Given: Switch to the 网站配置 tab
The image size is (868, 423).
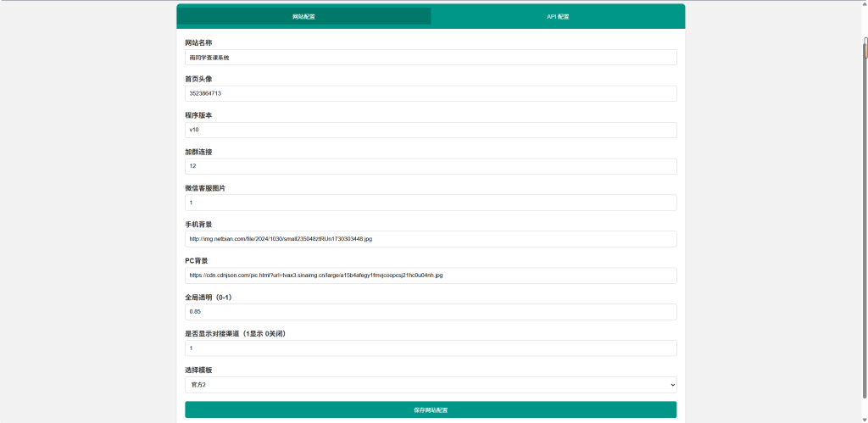Looking at the screenshot, I should (x=303, y=16).
